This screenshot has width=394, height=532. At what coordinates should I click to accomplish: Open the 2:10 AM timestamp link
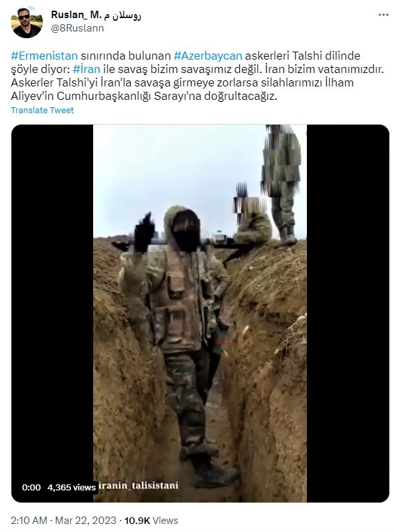29,521
